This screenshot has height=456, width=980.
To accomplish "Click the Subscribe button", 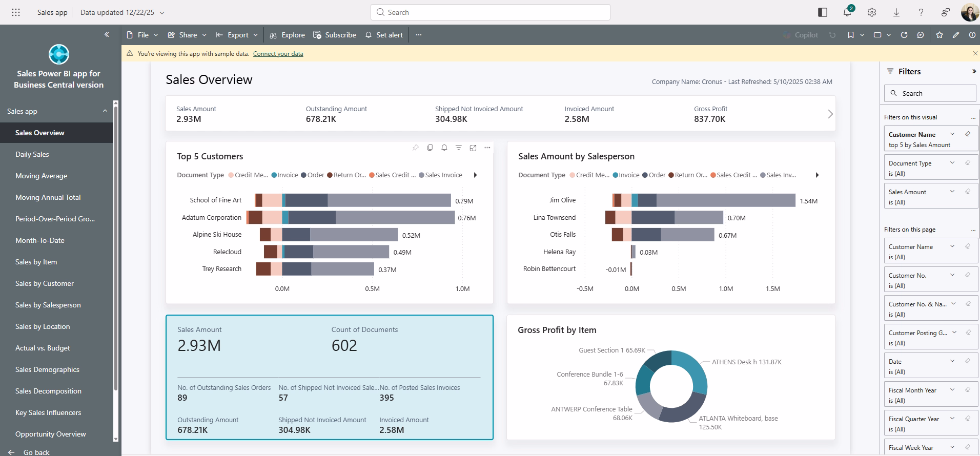I will tap(335, 35).
